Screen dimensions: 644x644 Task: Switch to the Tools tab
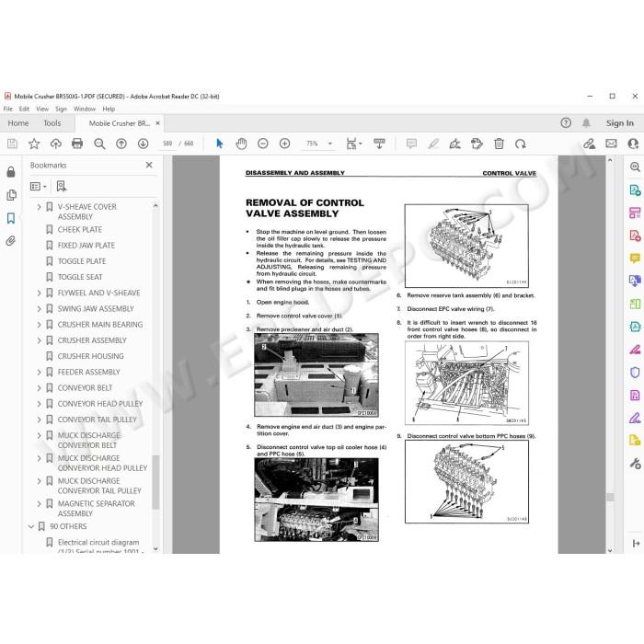click(52, 123)
